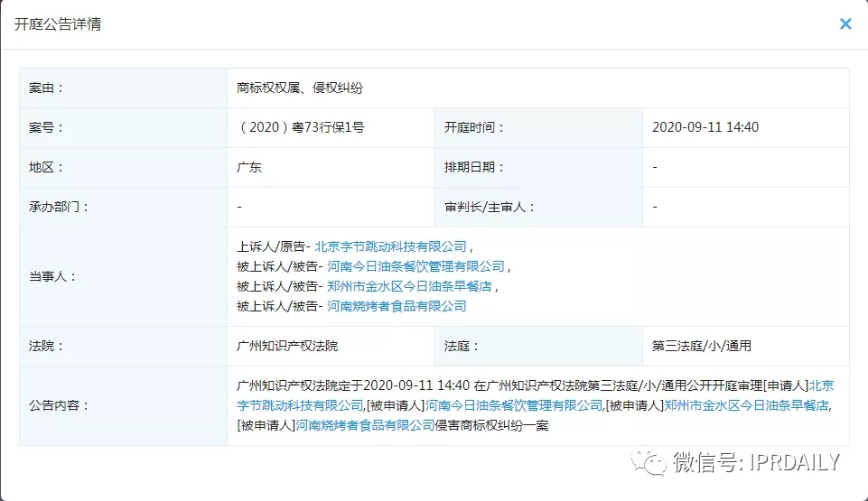Open 北京字节跳动科技有限公司 link in 当事人 row
Image resolution: width=868 pixels, height=501 pixels.
tap(391, 246)
